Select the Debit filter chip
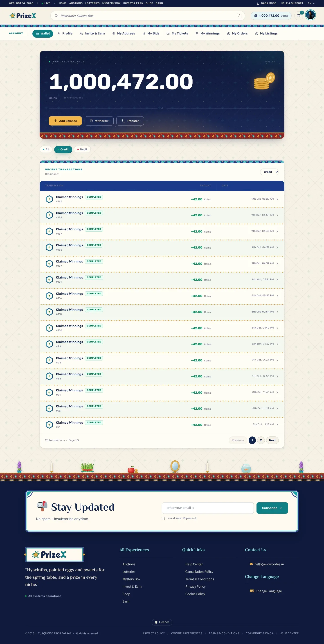The height and width of the screenshot is (644, 324). pyautogui.click(x=82, y=149)
